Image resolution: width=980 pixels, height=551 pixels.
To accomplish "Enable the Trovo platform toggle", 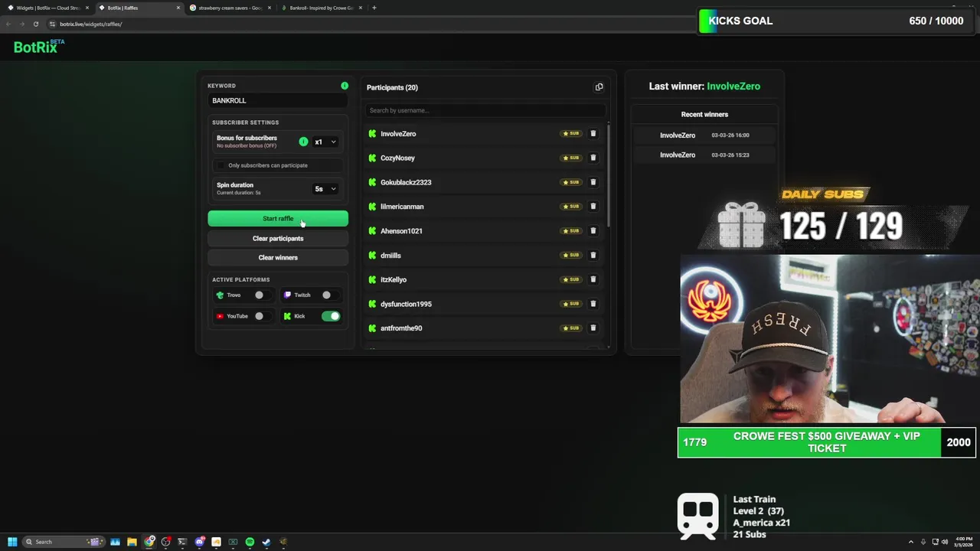I will (x=262, y=295).
